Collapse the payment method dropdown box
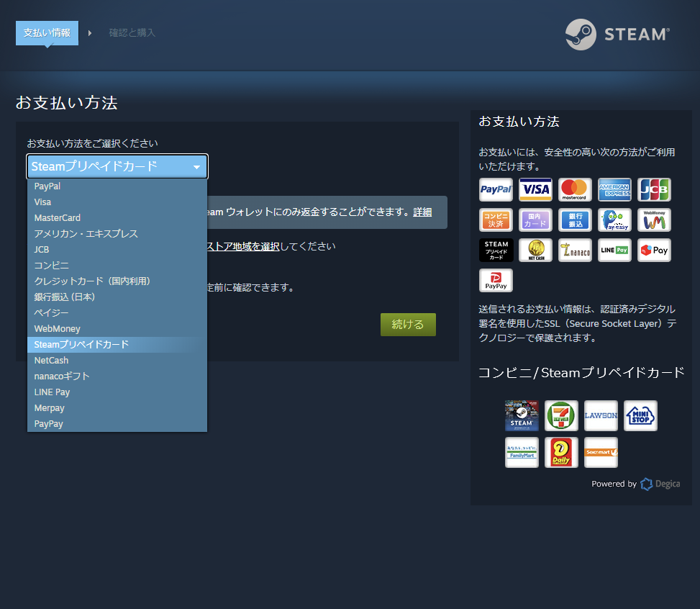The height and width of the screenshot is (609, 700). coord(117,166)
